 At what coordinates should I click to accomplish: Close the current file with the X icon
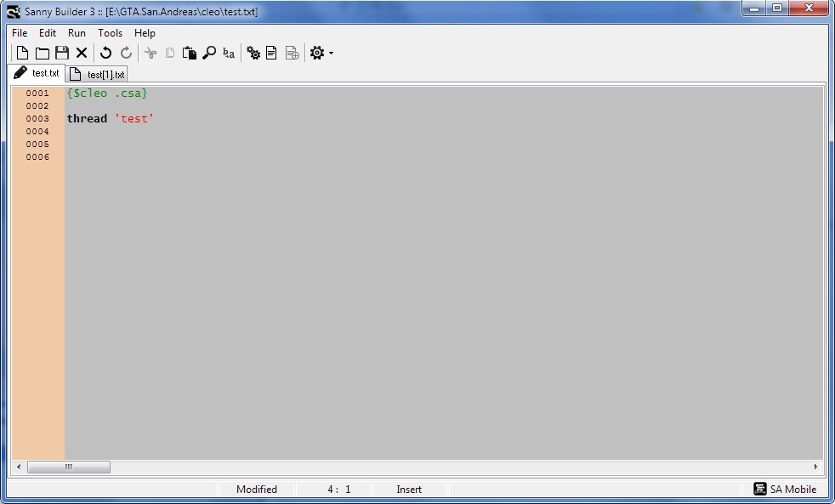(x=82, y=52)
